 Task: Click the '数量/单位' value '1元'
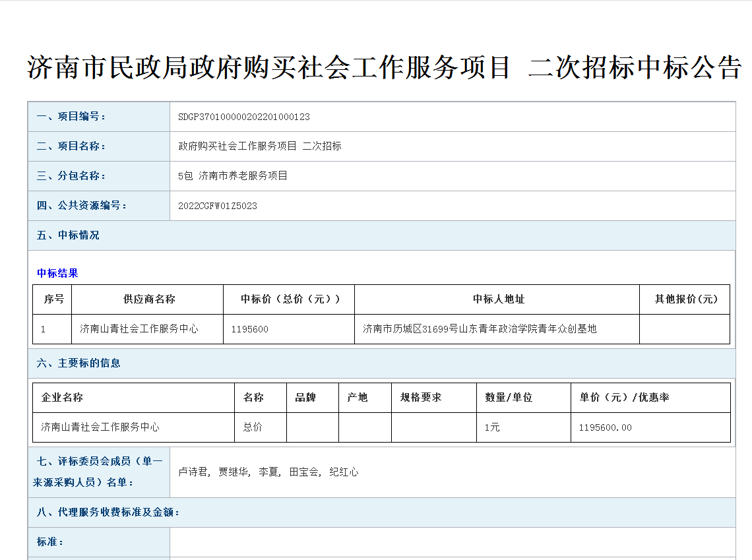pos(492,427)
